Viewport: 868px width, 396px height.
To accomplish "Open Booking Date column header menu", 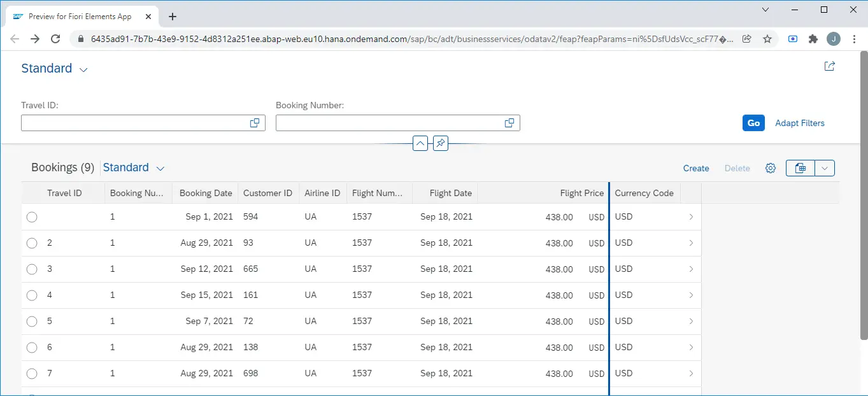I will [206, 193].
